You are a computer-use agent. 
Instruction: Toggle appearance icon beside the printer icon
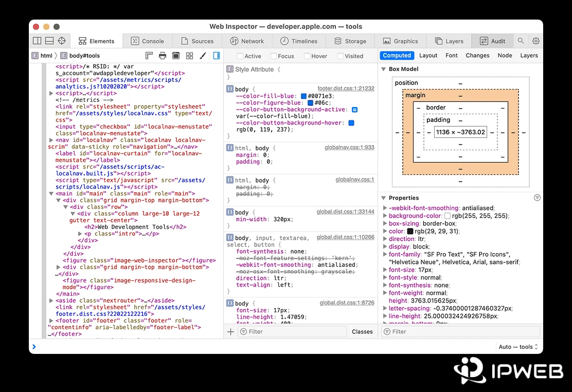click(x=176, y=56)
